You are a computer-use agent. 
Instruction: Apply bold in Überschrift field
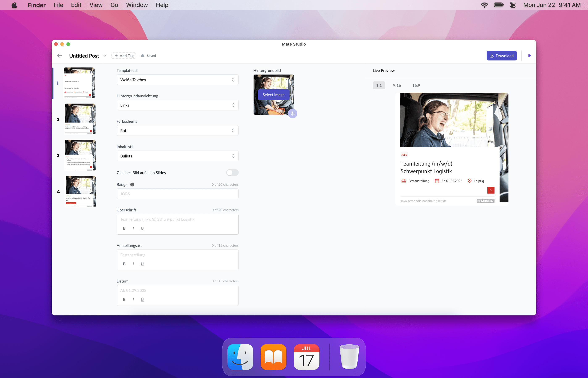124,228
